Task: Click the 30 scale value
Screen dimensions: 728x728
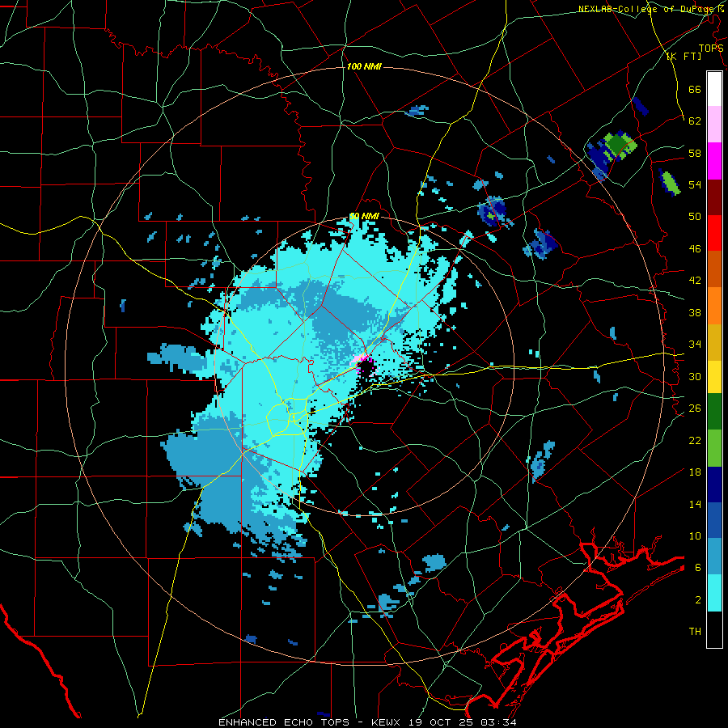Action: click(695, 376)
